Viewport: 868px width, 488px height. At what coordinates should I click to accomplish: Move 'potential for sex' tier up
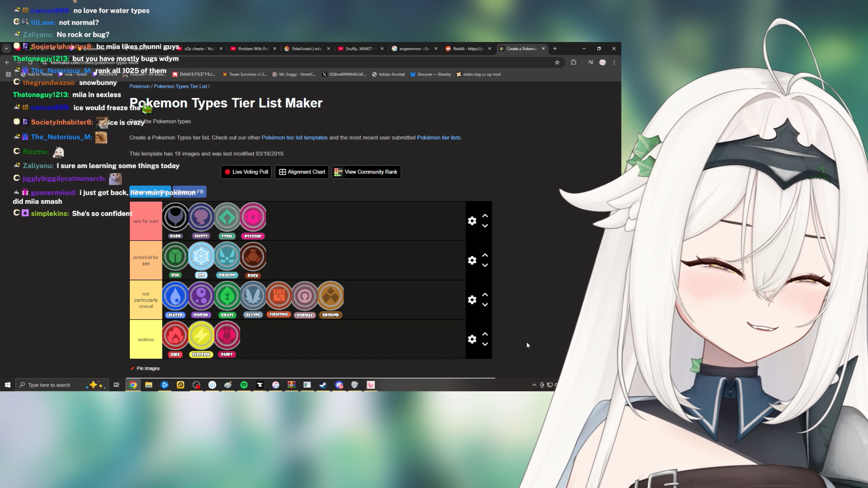[485, 255]
